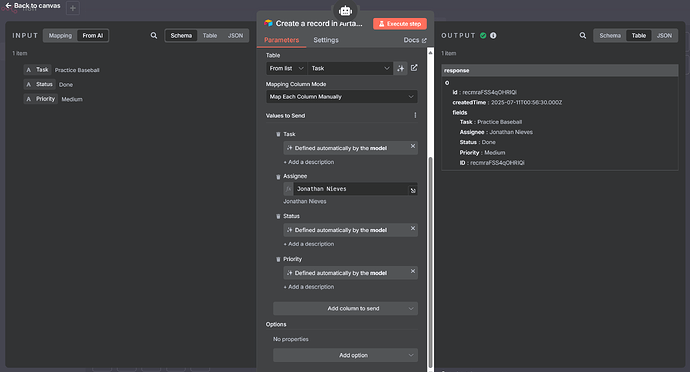The height and width of the screenshot is (372, 690).
Task: Switch input view to JSON
Action: (235, 36)
